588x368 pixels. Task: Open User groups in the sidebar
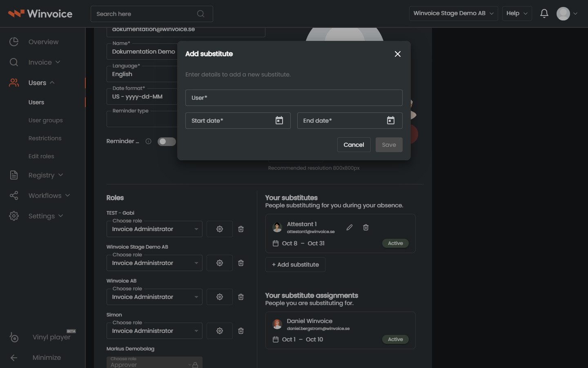(x=46, y=120)
